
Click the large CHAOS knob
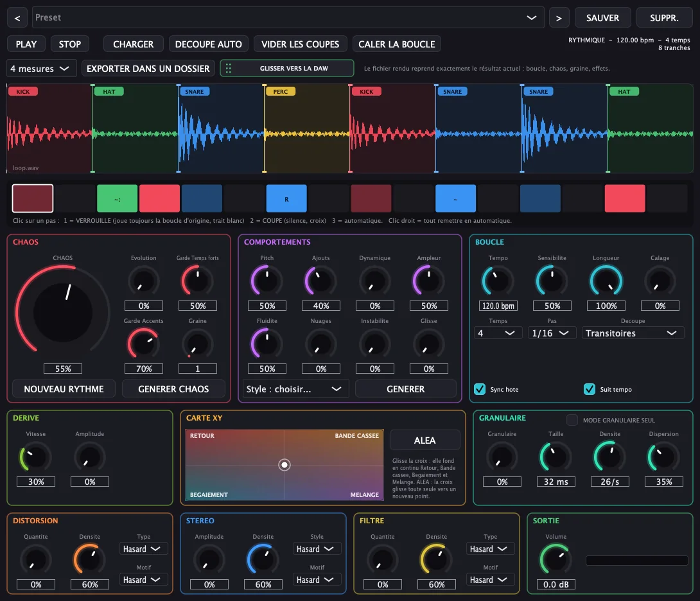[x=63, y=313]
